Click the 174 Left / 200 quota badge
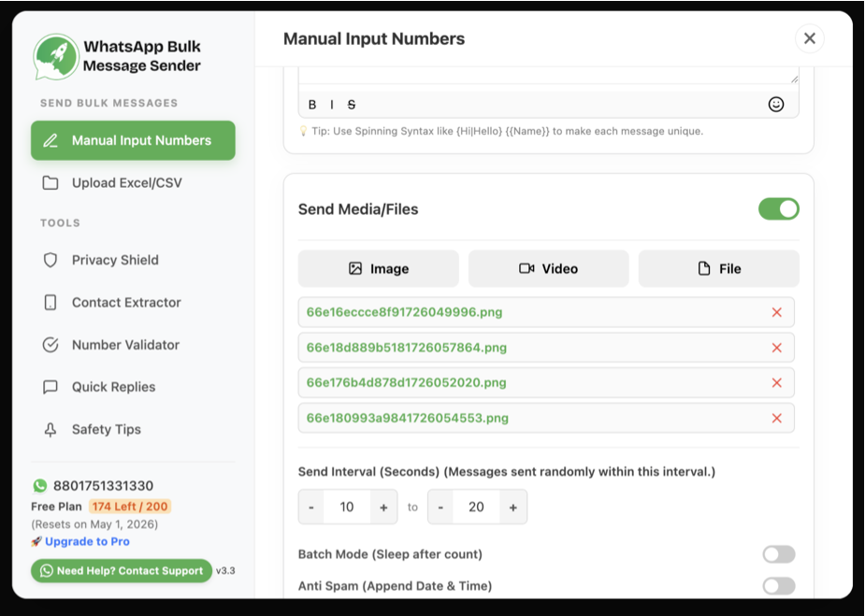The image size is (865, 616). pos(130,507)
